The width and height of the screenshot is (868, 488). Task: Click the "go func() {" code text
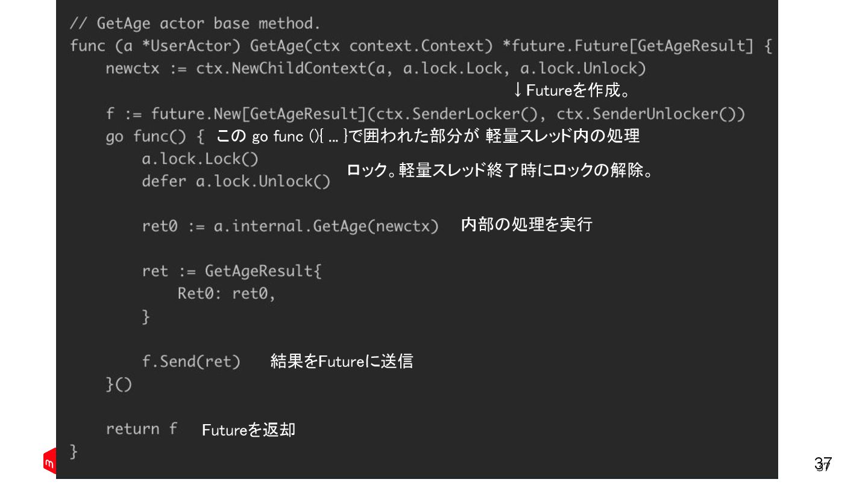155,137
